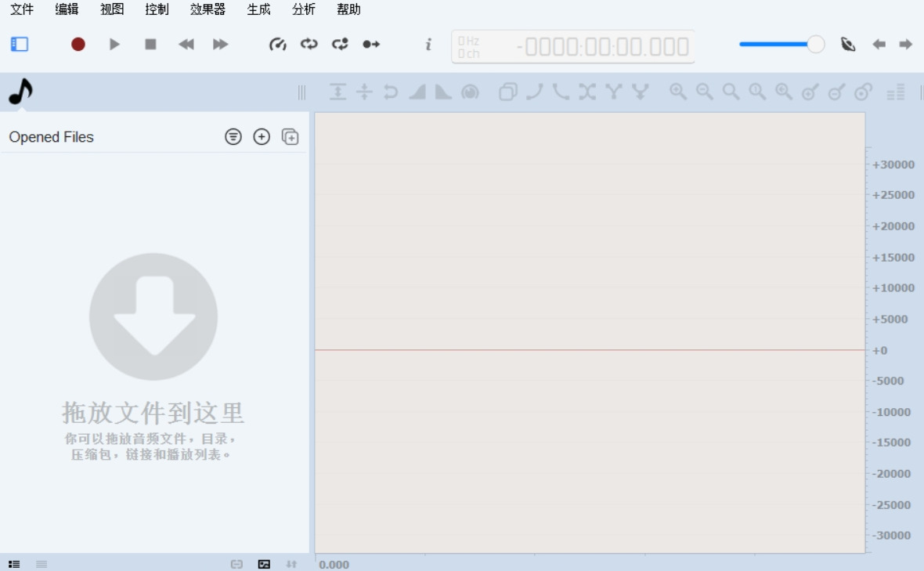924x571 pixels.
Task: Toggle loop playback icon
Action: click(309, 44)
